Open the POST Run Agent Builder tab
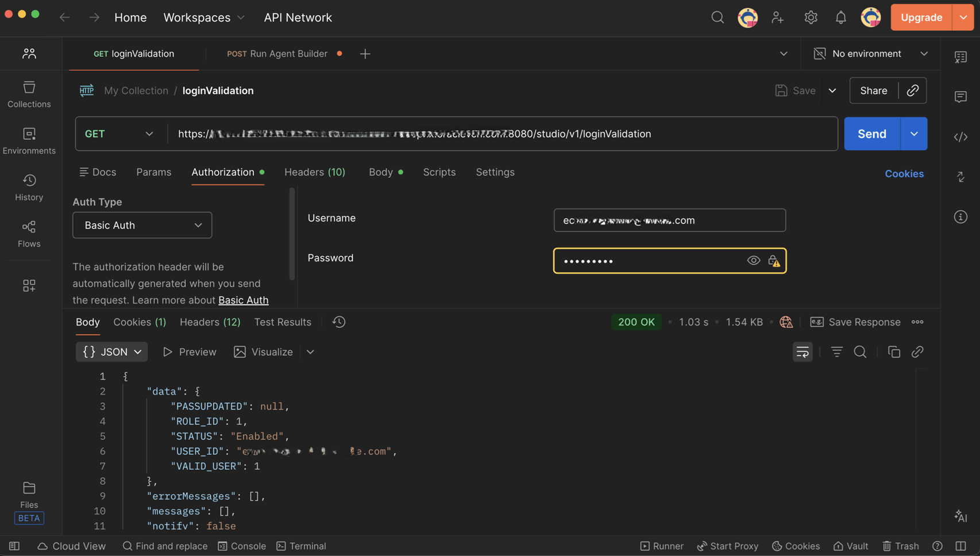Viewport: 980px width, 556px height. tap(277, 53)
